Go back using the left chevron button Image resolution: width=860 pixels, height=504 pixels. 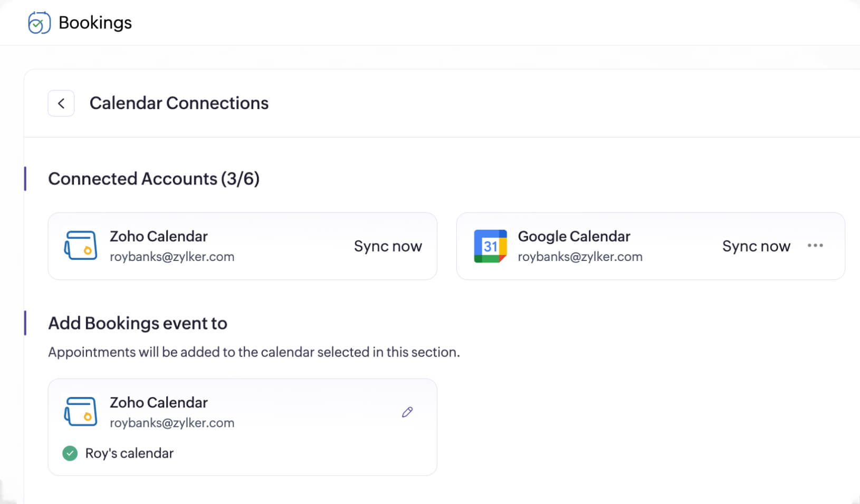[61, 103]
